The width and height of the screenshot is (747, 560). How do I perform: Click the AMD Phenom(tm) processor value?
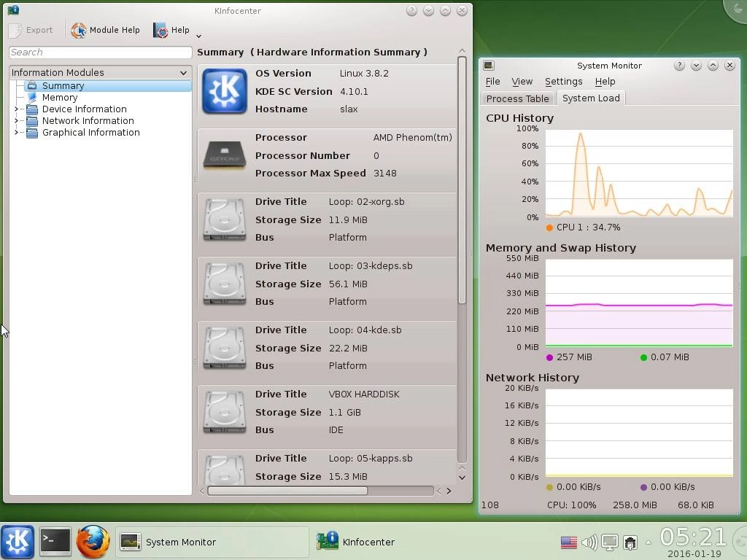413,138
